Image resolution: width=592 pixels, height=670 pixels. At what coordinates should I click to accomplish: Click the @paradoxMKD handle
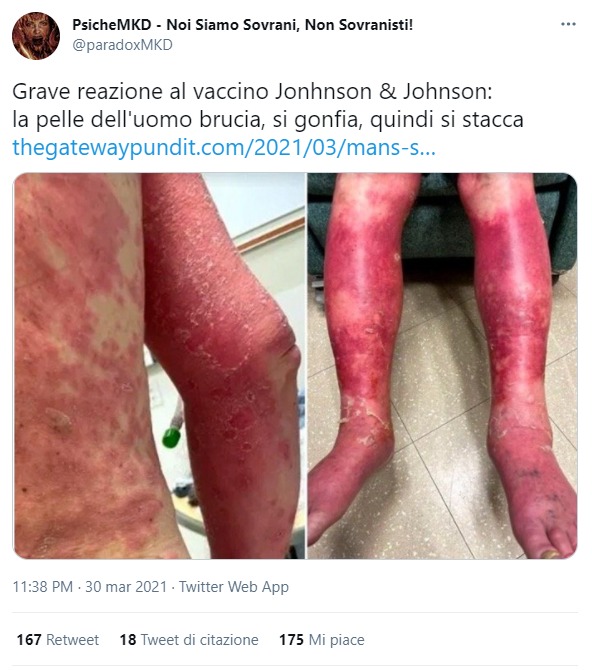click(x=122, y=45)
